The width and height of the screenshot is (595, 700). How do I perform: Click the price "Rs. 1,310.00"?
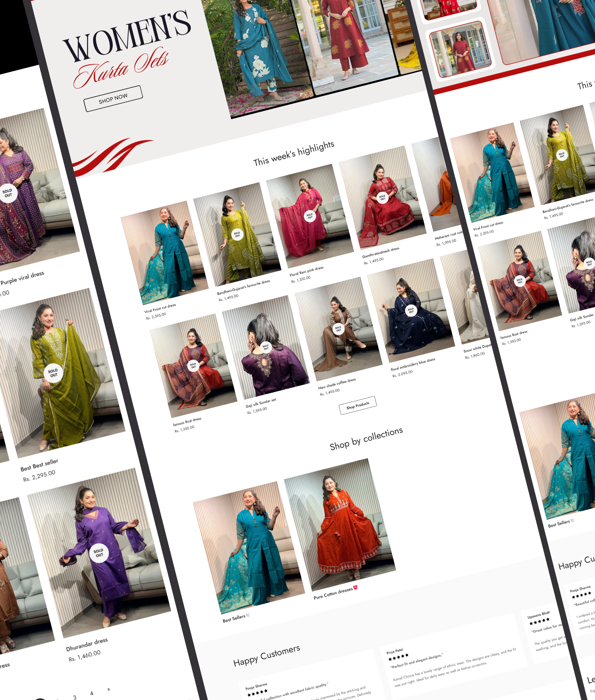(x=301, y=279)
